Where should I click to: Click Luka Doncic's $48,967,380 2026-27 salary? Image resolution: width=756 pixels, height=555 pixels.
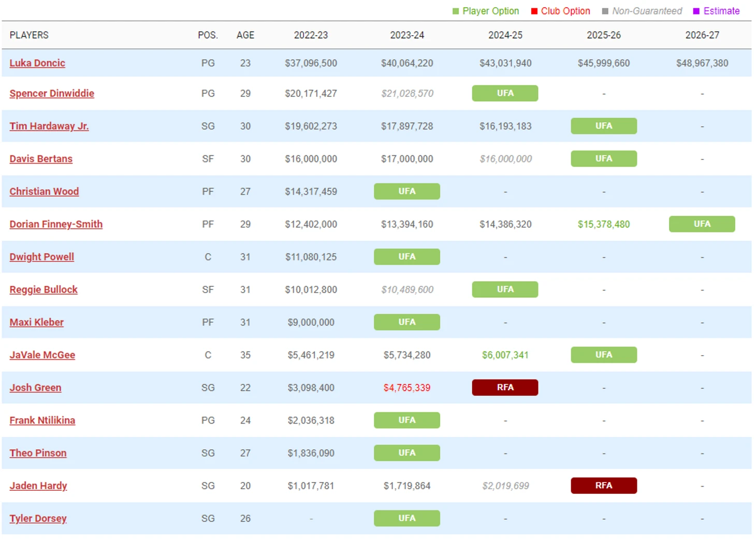coord(702,63)
